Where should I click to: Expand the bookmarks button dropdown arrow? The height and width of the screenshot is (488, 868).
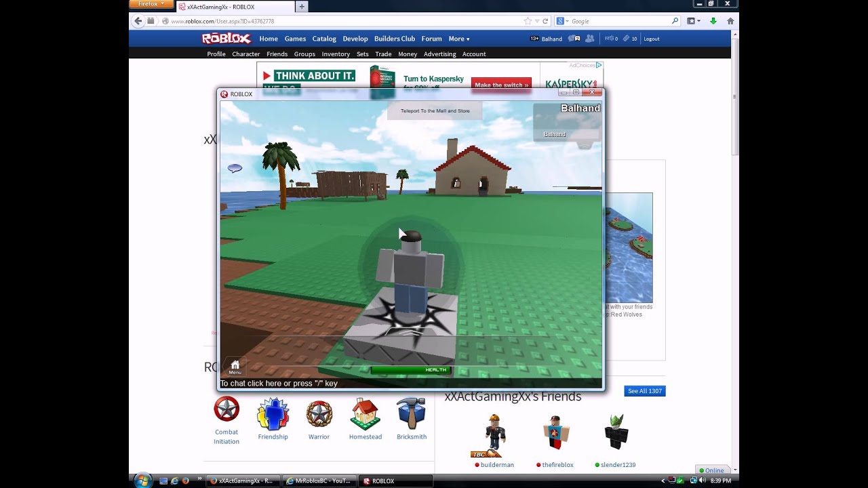click(x=699, y=21)
